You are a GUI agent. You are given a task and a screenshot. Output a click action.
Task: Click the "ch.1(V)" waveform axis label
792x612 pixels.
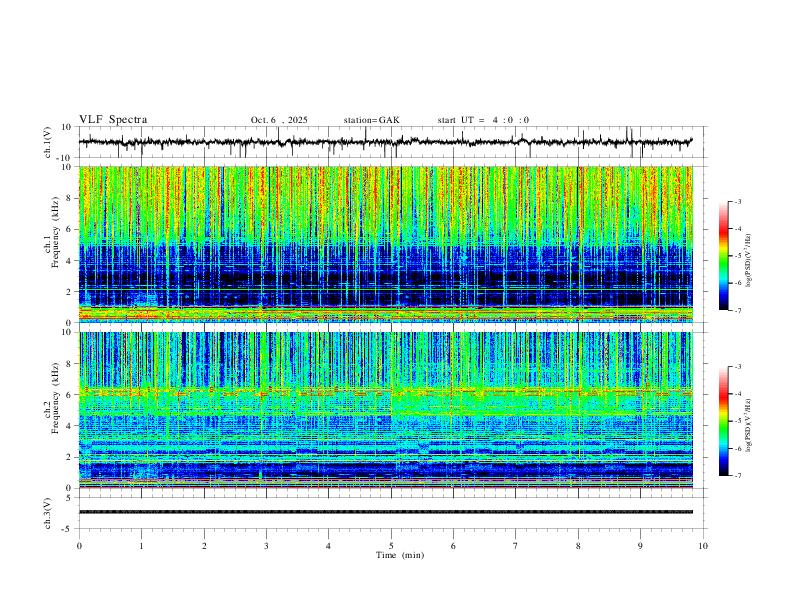48,142
